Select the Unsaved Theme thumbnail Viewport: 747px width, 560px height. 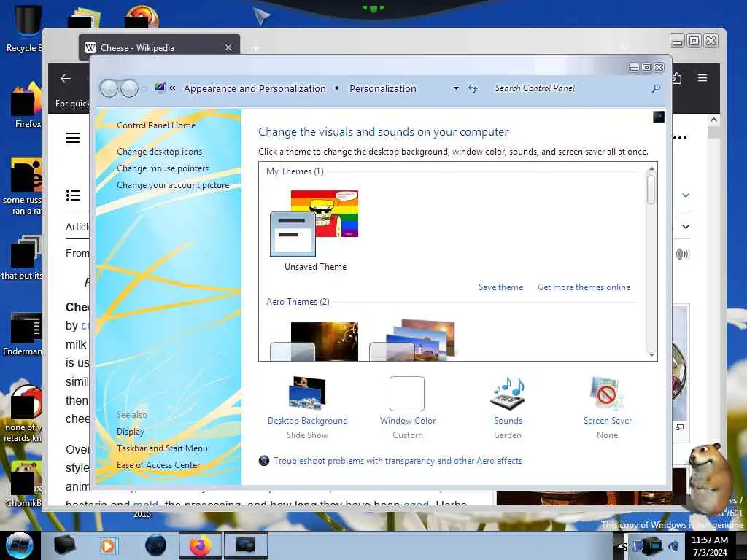315,230
